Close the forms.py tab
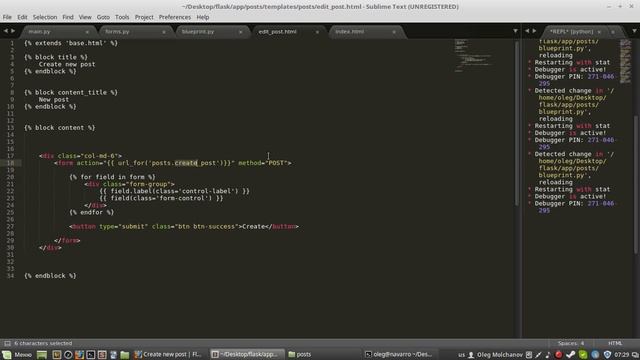Screen dimensions: 640x360 tap(164, 32)
